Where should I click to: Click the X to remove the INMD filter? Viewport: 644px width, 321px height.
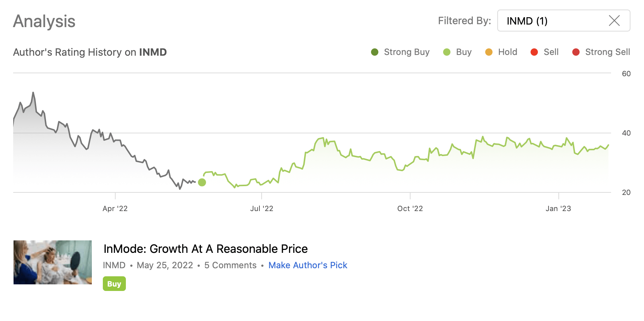pos(614,21)
